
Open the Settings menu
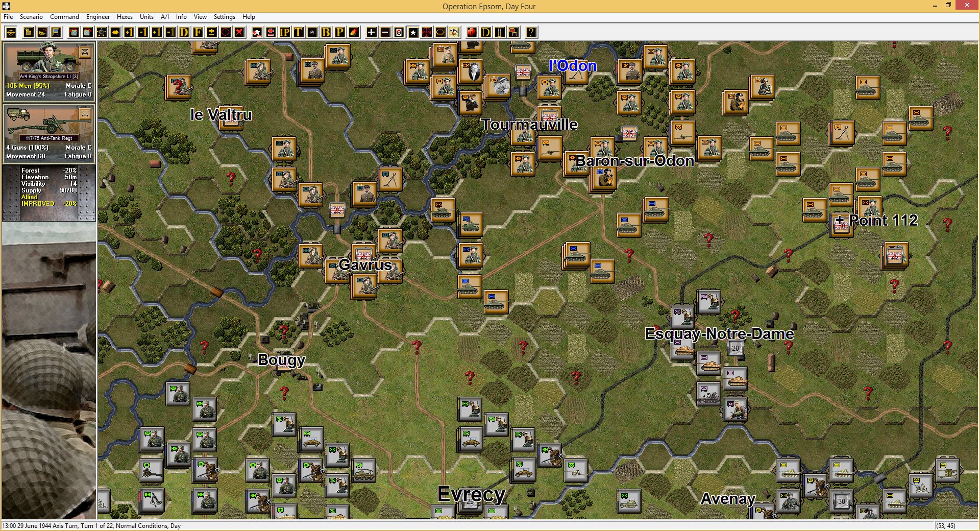tap(225, 17)
